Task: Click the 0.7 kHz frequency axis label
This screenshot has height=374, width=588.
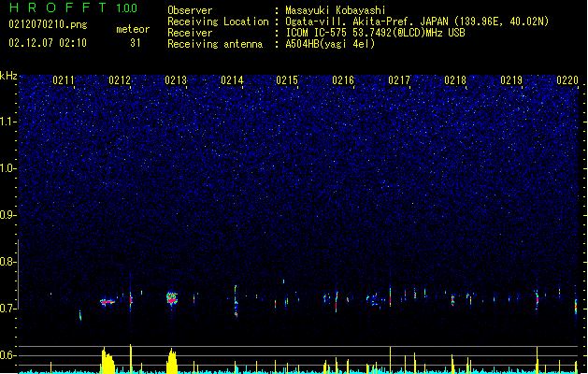Action: point(7,309)
